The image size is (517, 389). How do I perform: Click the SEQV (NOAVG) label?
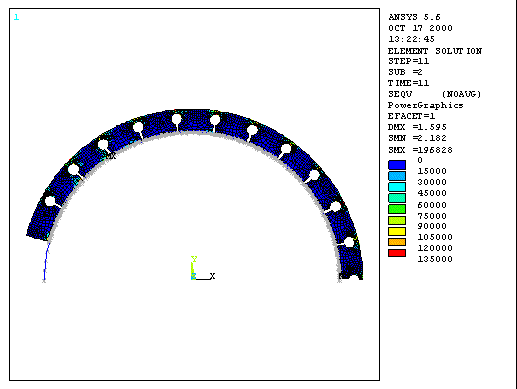click(435, 94)
